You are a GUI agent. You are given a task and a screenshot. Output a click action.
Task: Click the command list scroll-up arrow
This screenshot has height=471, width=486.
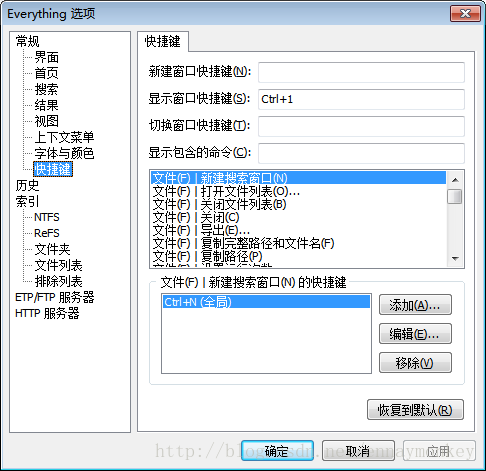tap(455, 180)
